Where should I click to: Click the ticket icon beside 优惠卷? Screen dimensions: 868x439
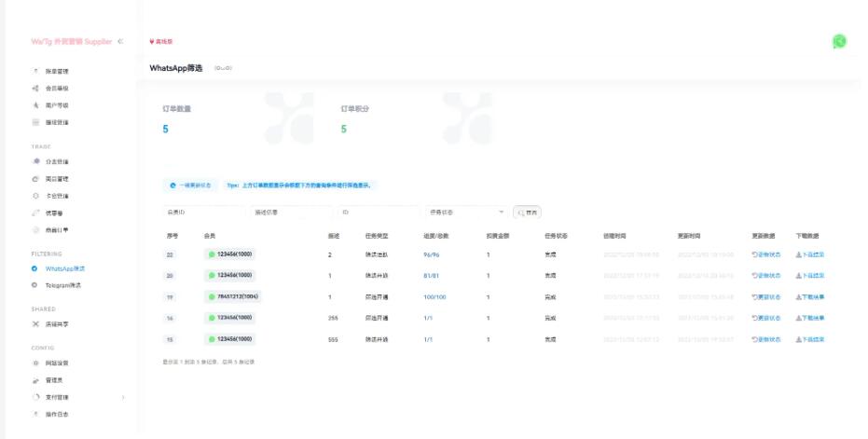[x=35, y=213]
